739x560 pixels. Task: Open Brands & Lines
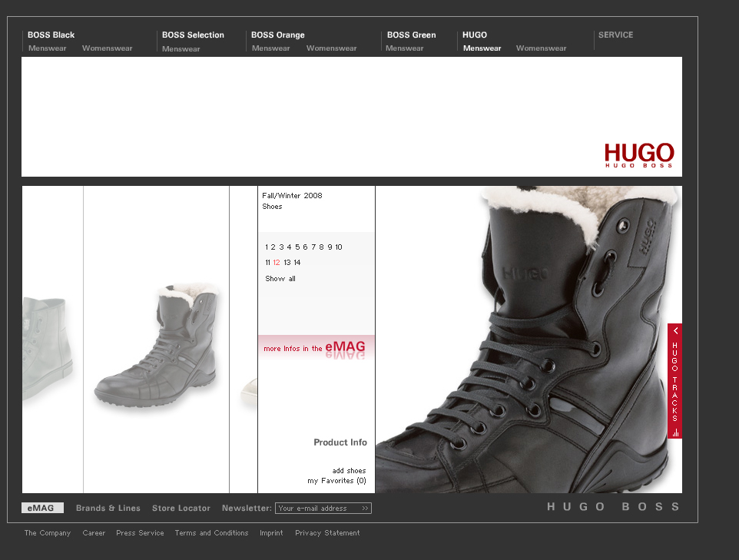point(108,509)
